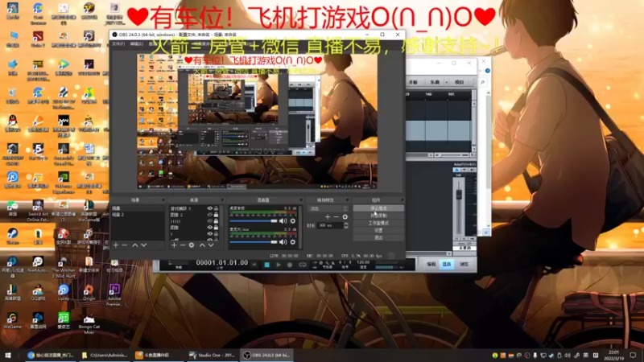This screenshot has height=362, width=644.
Task: Switch to 开始 tab in Studio One
Action: (414, 82)
